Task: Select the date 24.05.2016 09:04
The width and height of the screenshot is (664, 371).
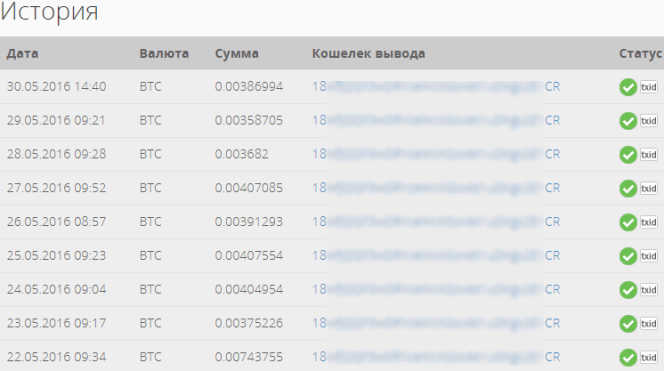Action: (56, 290)
